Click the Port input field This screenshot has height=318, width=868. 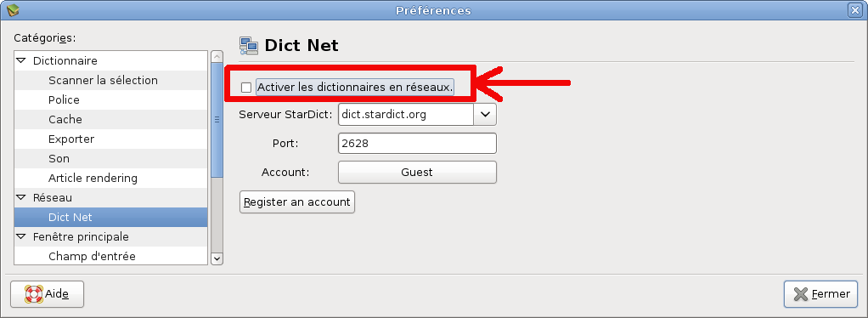pos(417,143)
